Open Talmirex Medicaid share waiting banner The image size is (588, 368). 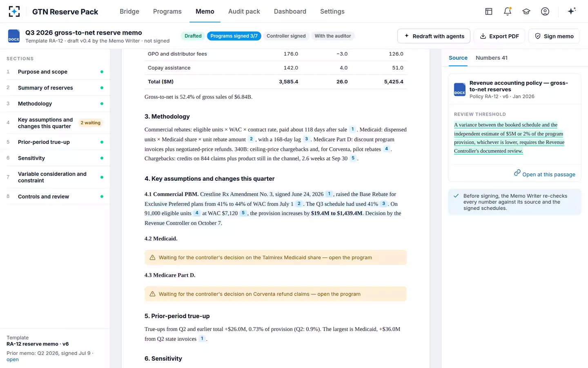coord(276,258)
